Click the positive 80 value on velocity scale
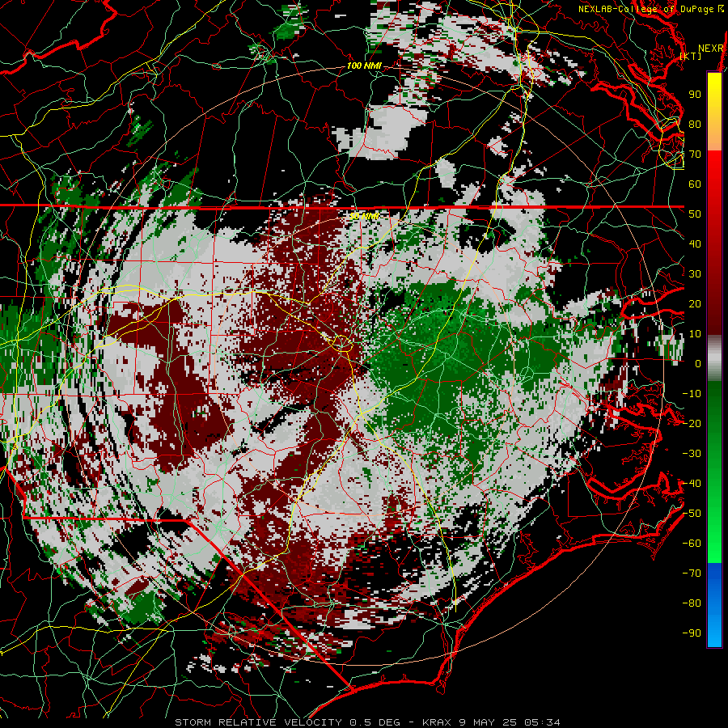 click(695, 124)
